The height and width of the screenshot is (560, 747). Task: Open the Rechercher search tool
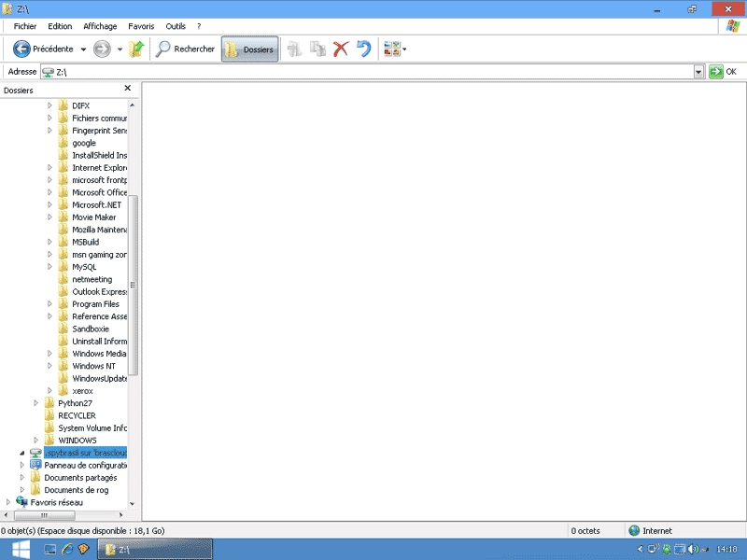(x=185, y=49)
